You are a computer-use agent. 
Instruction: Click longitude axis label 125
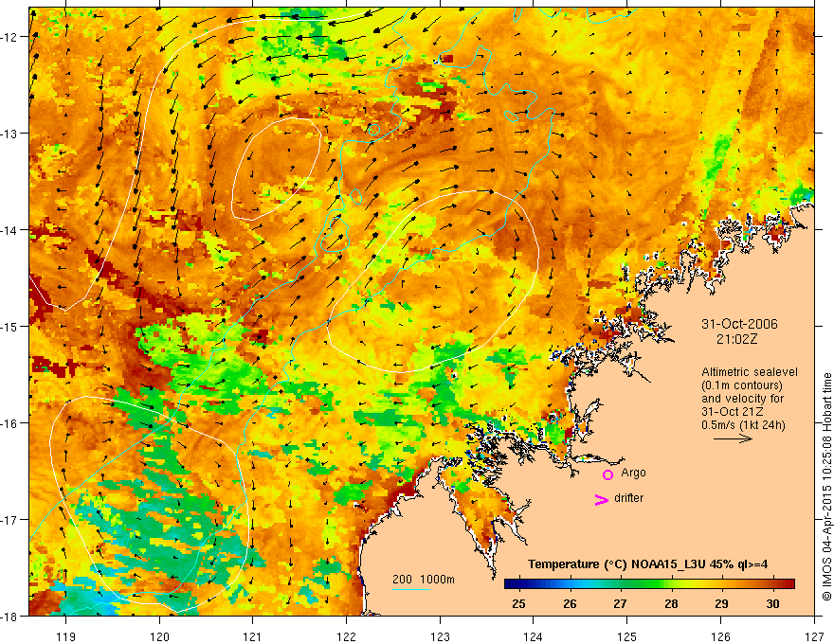[x=626, y=636]
